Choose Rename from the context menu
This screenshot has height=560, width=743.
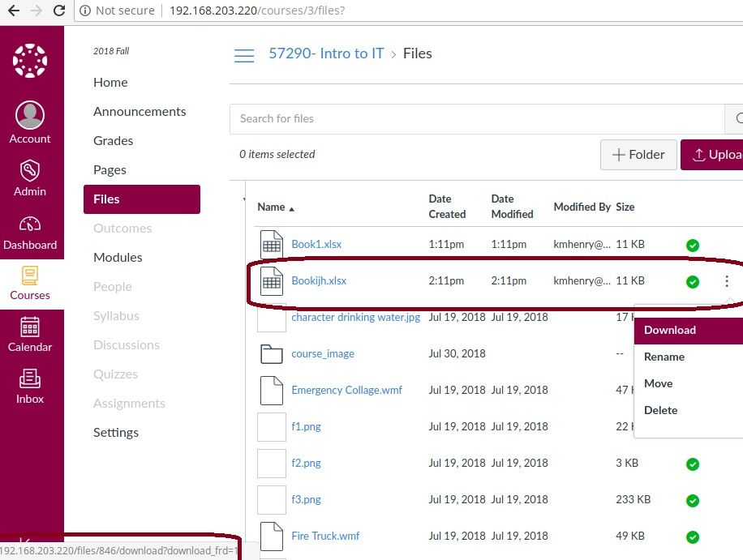pos(664,357)
